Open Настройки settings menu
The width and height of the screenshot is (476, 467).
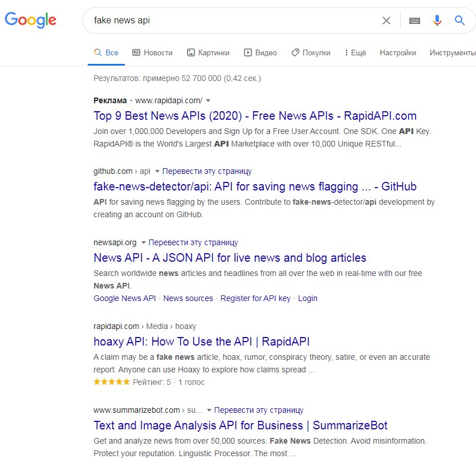click(x=398, y=52)
